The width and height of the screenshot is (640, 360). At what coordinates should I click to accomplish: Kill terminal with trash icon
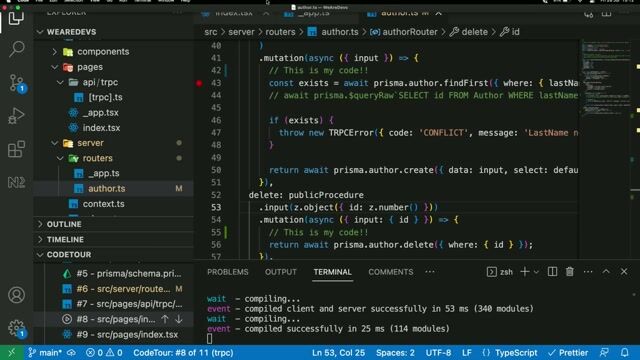[x=570, y=272]
